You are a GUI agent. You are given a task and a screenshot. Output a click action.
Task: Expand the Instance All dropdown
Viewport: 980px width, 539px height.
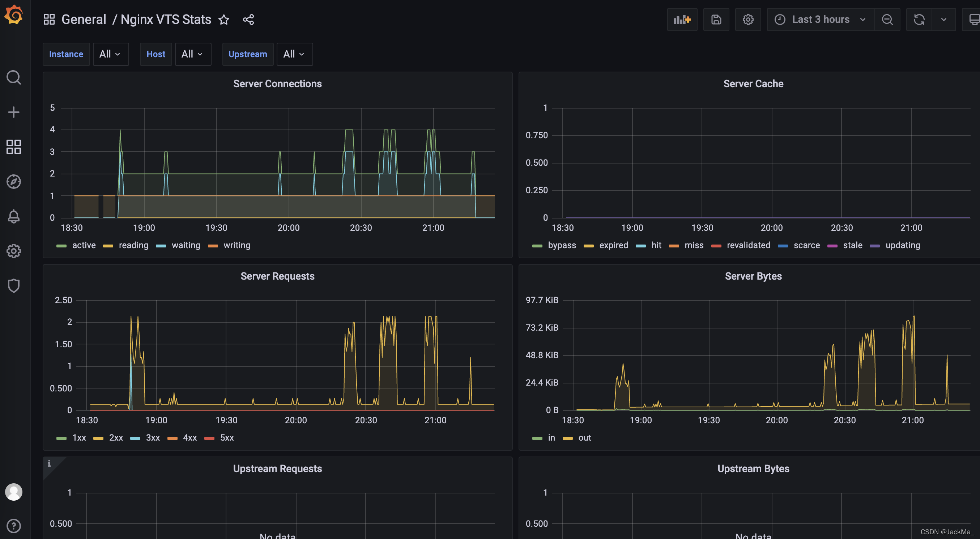tap(110, 54)
